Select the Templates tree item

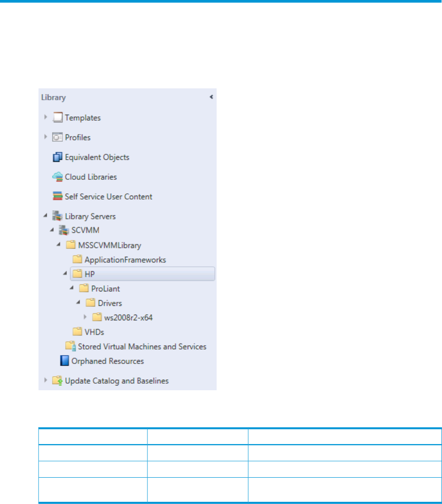point(83,118)
